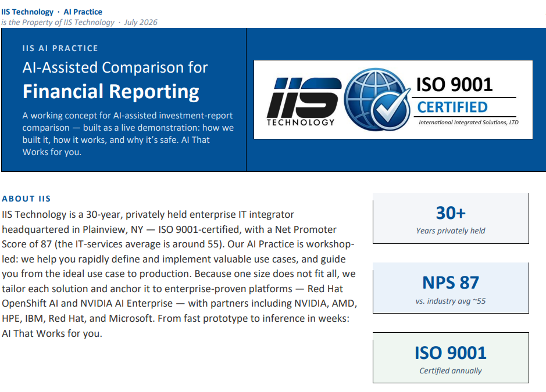Click the 'IIS Technology' header text
Viewport: 546px width, 392px height.
pos(27,12)
